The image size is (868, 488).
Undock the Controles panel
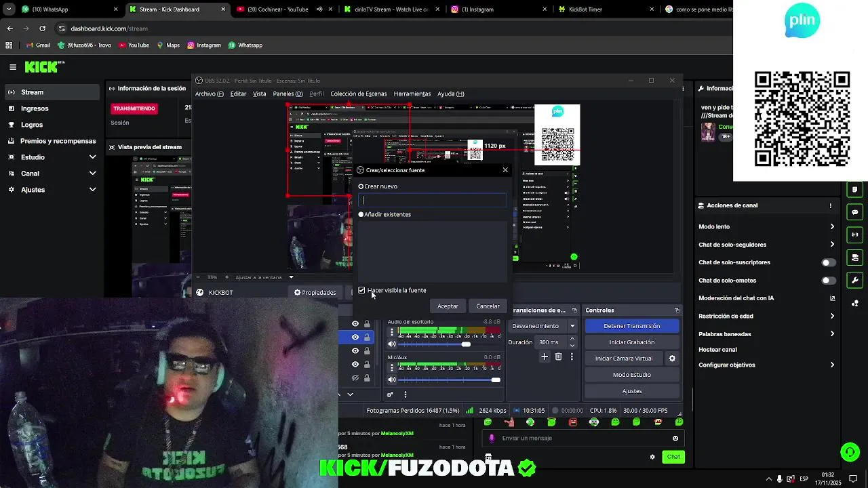tap(677, 310)
